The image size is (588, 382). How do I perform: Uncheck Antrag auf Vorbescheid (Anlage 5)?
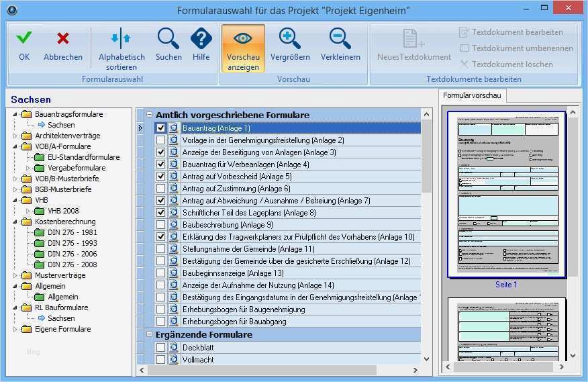pos(161,177)
